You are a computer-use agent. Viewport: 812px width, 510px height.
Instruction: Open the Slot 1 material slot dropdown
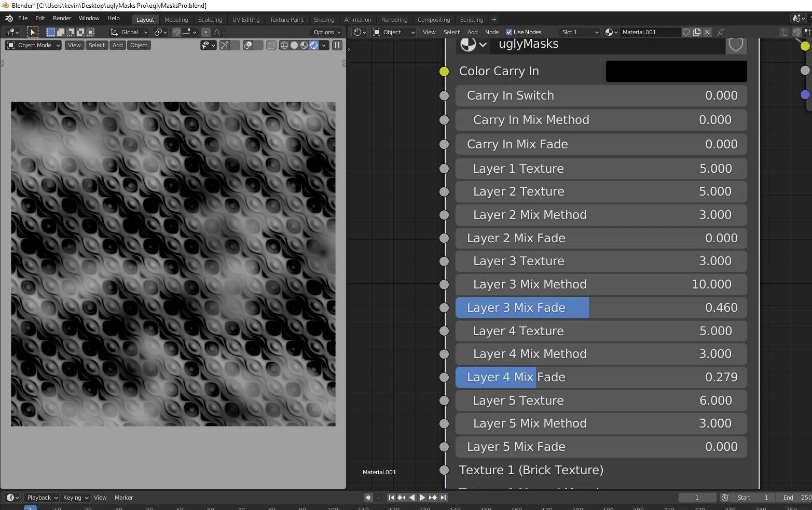click(579, 32)
